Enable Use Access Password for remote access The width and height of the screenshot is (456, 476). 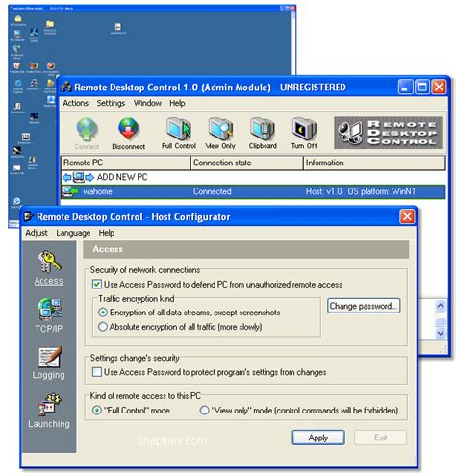point(97,284)
